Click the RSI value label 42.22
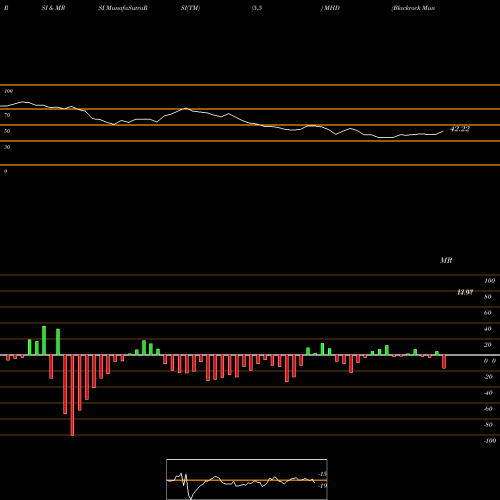 [x=460, y=129]
